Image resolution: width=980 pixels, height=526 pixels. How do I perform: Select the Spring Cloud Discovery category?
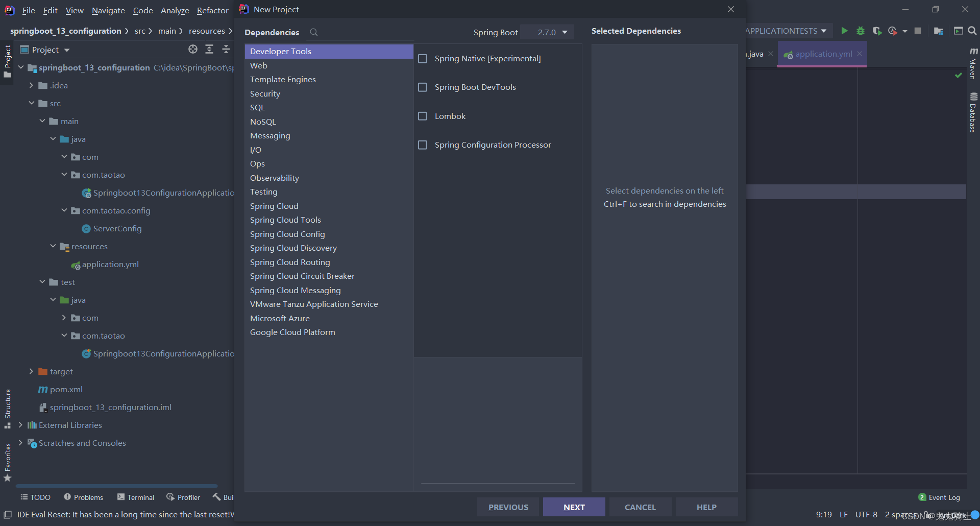pos(329,248)
